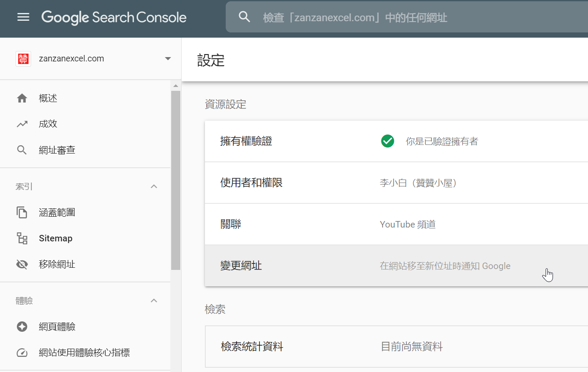Image resolution: width=588 pixels, height=372 pixels.
Task: Collapse the 體驗 section chevron
Action: (x=154, y=301)
